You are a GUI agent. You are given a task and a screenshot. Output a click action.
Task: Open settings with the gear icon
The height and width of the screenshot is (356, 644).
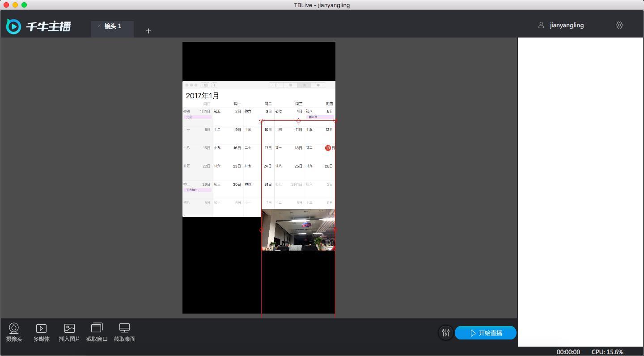tap(619, 25)
